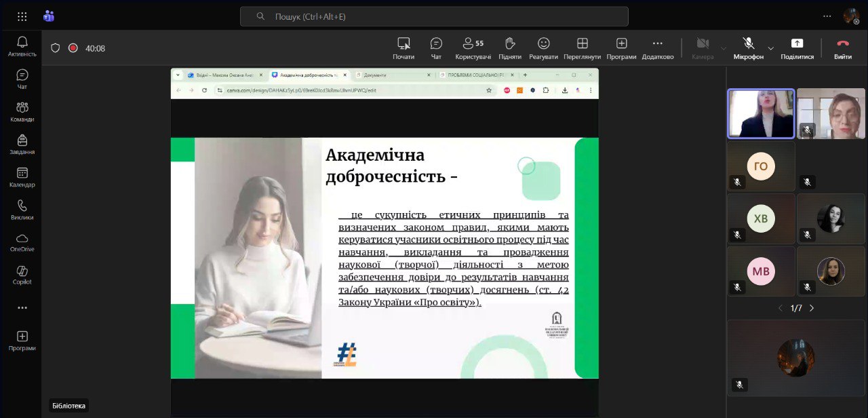868x418 pixels.
Task: Open Команди section in left sidebar
Action: (22, 112)
